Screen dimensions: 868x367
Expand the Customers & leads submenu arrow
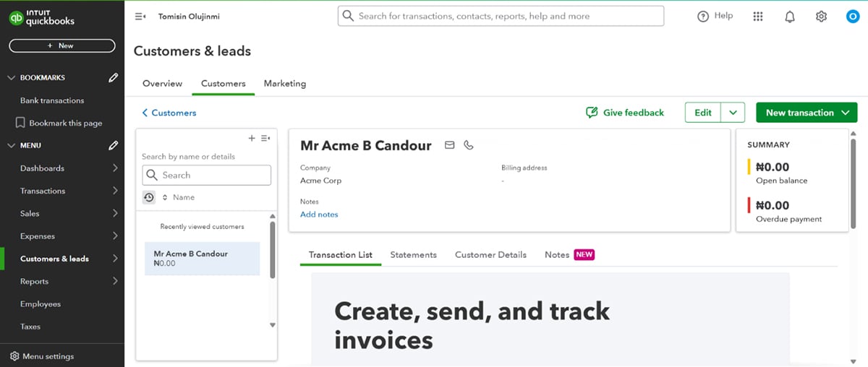(115, 259)
